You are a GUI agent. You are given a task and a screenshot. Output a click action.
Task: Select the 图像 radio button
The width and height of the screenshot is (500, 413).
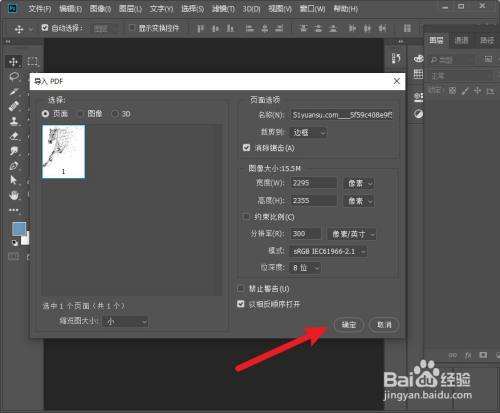point(80,114)
